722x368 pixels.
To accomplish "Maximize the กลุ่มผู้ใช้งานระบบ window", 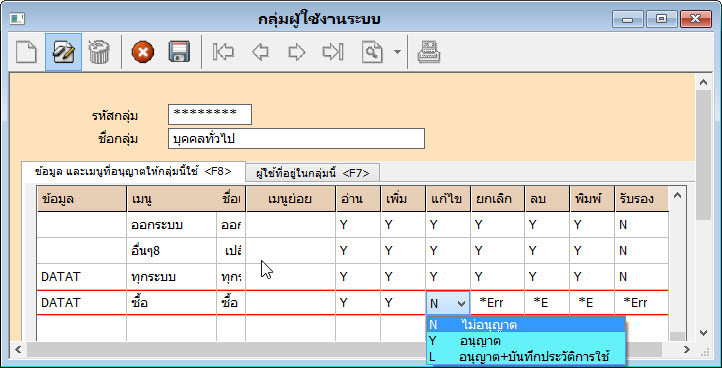I will click(x=661, y=19).
